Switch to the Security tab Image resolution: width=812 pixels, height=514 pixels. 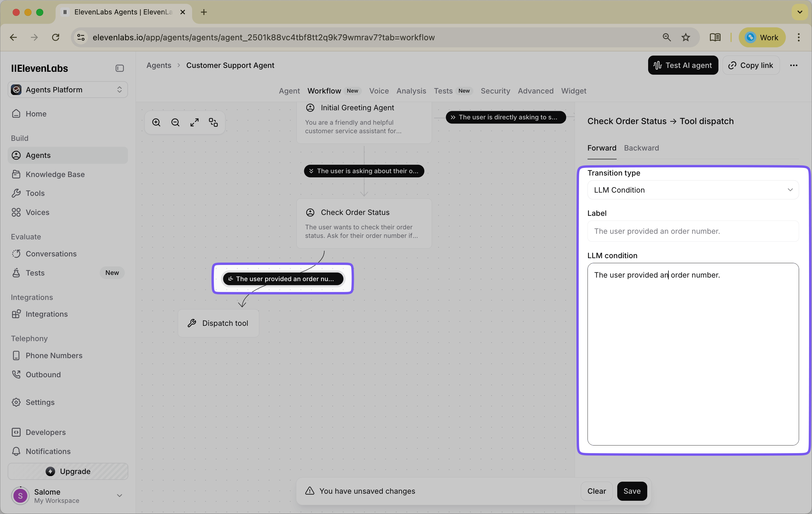pos(495,91)
